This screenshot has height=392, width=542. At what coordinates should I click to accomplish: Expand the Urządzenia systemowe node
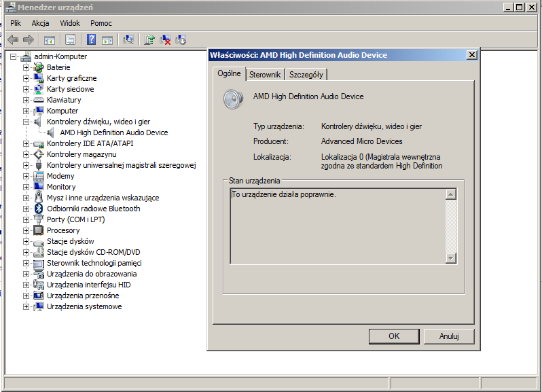pyautogui.click(x=26, y=306)
